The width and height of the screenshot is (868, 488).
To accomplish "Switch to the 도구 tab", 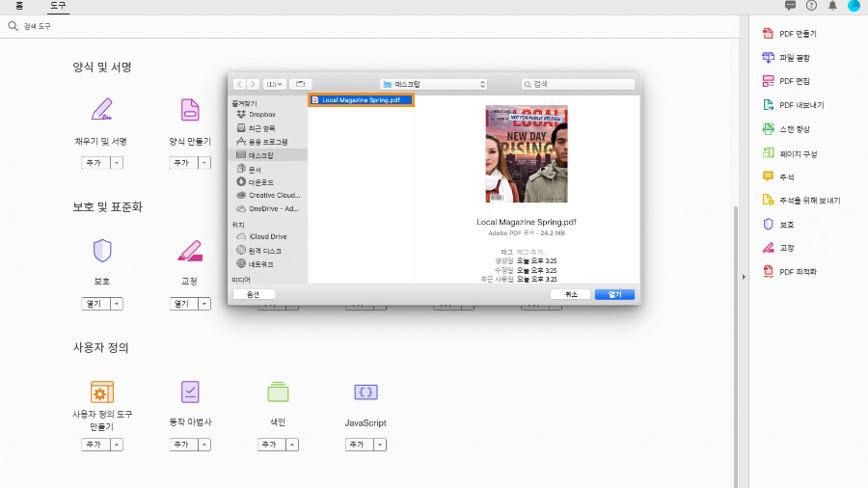I will (58, 6).
